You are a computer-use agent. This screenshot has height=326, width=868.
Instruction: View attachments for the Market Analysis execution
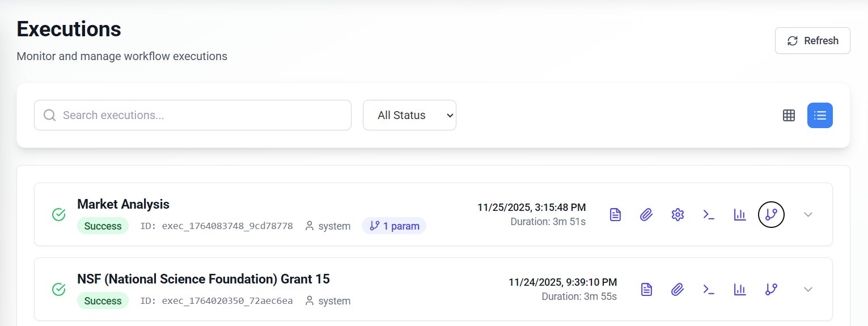click(646, 214)
